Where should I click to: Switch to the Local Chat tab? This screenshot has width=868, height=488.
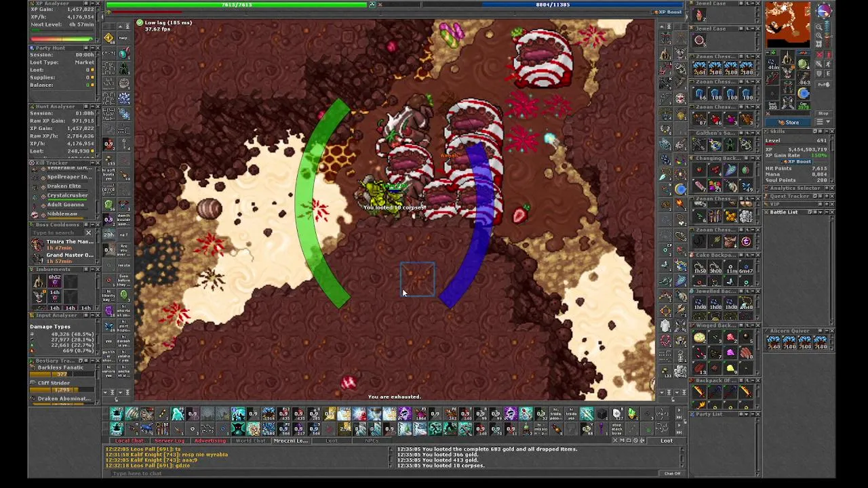click(x=129, y=441)
